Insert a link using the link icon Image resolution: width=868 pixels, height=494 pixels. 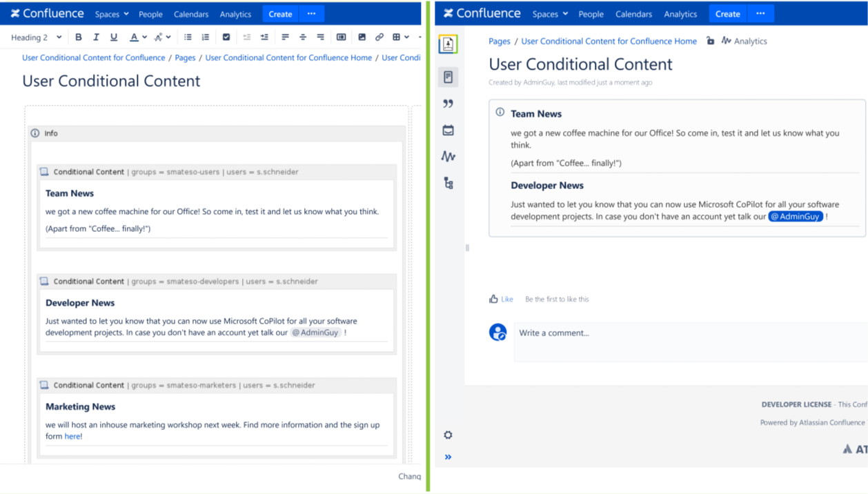click(x=379, y=37)
